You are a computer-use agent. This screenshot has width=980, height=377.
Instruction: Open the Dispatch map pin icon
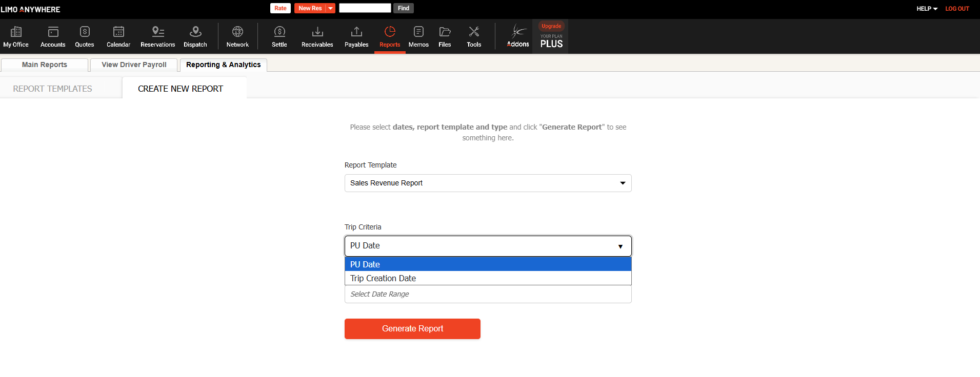click(195, 32)
